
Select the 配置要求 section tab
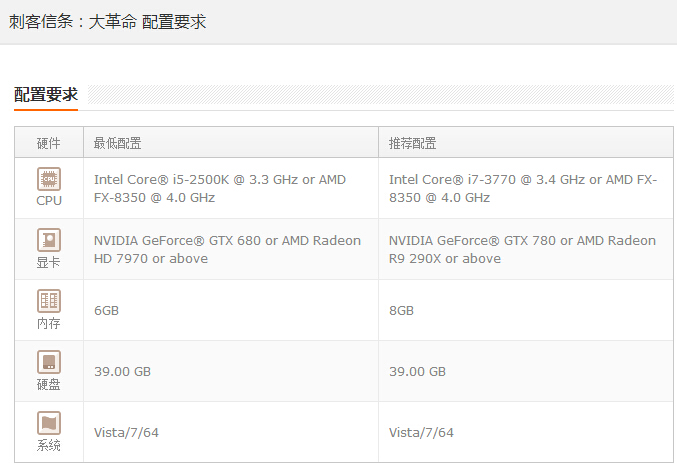coord(46,95)
